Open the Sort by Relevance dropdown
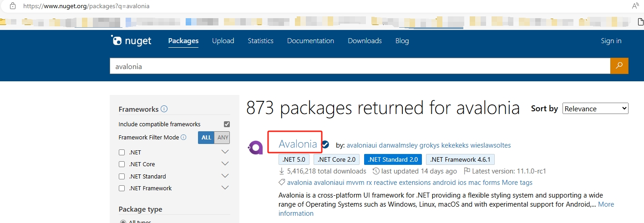644x223 pixels. coord(595,109)
